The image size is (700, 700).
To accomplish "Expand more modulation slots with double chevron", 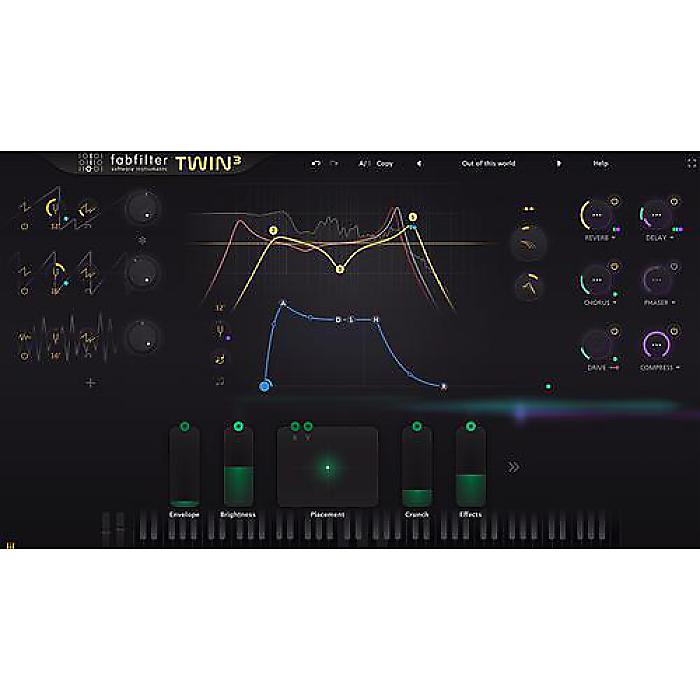I will (x=514, y=467).
